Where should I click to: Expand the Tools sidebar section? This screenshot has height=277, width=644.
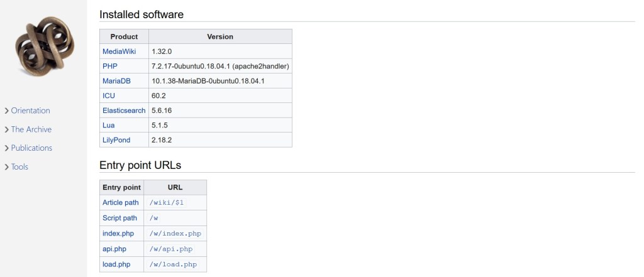tap(16, 167)
